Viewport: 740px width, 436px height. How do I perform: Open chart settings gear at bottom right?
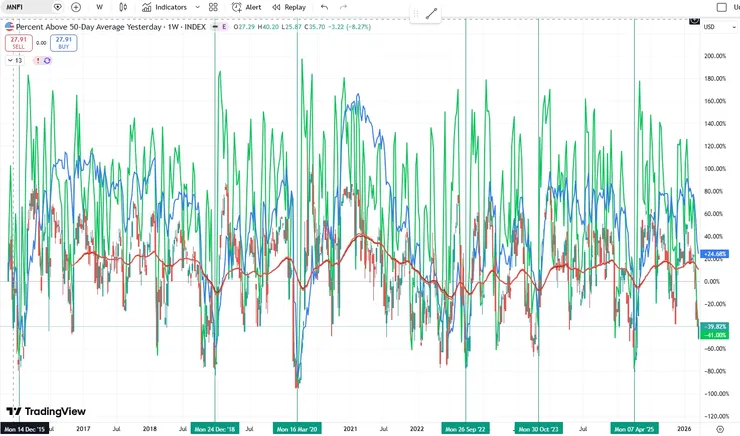[x=720, y=429]
